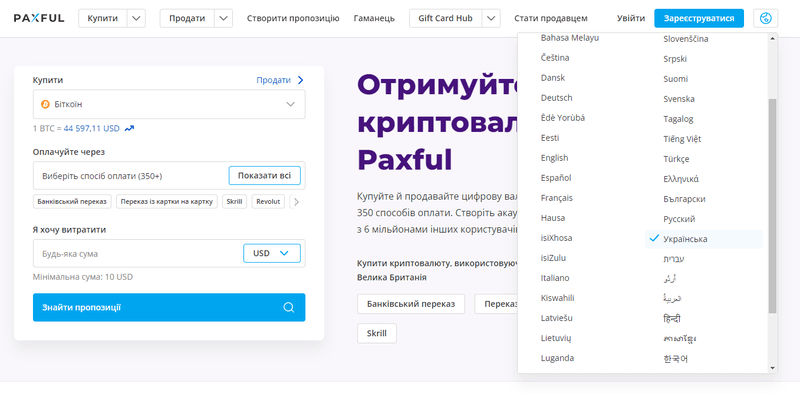This screenshot has height=394, width=800.
Task: Select Банківський переказ chip in buy form
Action: pos(72,202)
